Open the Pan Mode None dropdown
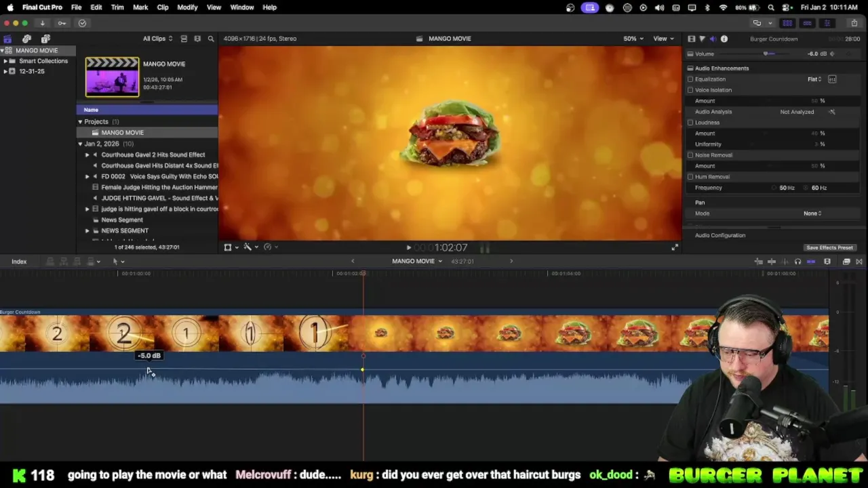Screen dimensions: 868x488 pyautogui.click(x=812, y=213)
